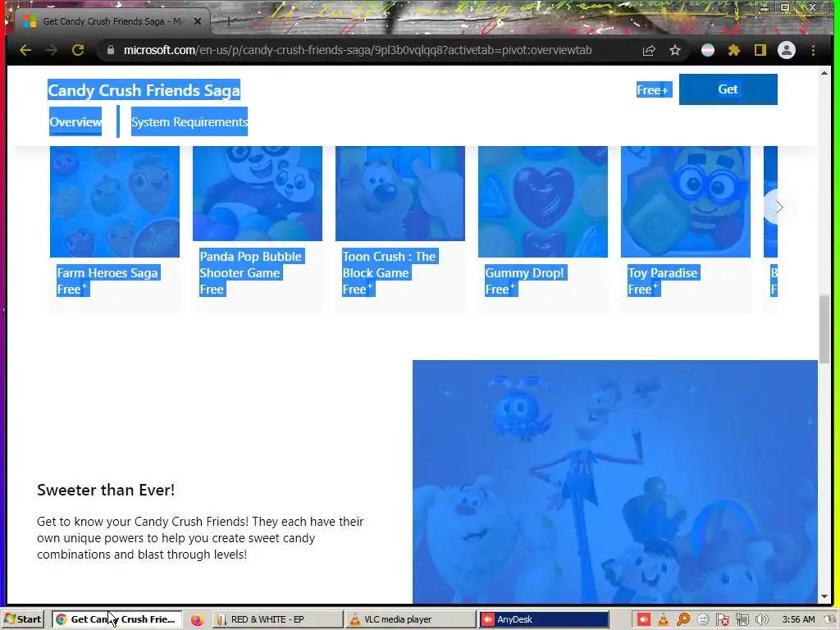Open the Panda Pop Bubble Shooter thumbnail
This screenshot has height=630, width=840.
click(257, 194)
